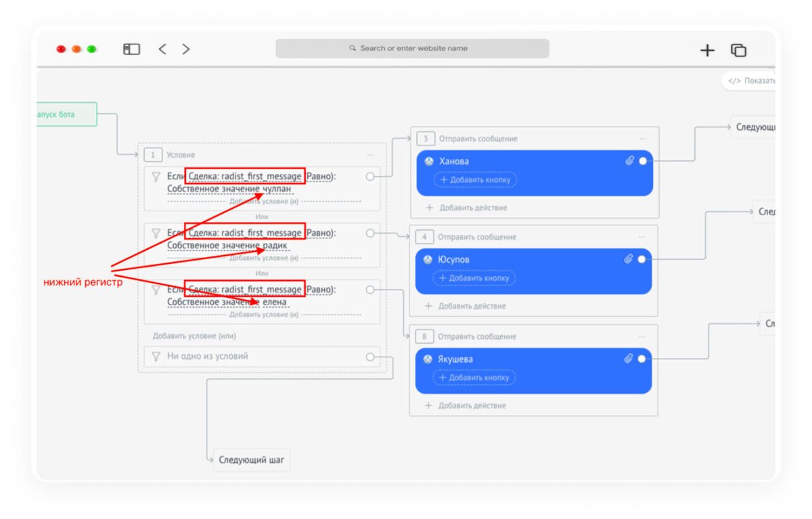Go back with the browser back arrow

(x=162, y=49)
